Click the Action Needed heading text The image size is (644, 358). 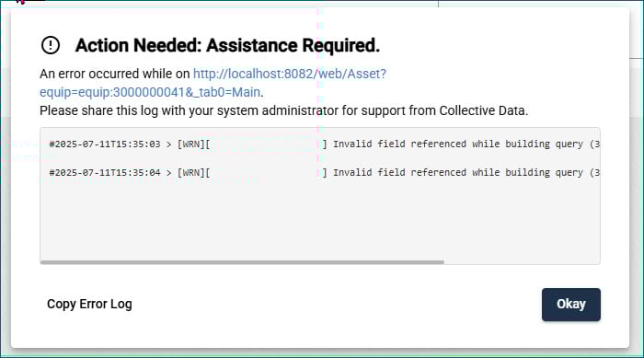[227, 45]
